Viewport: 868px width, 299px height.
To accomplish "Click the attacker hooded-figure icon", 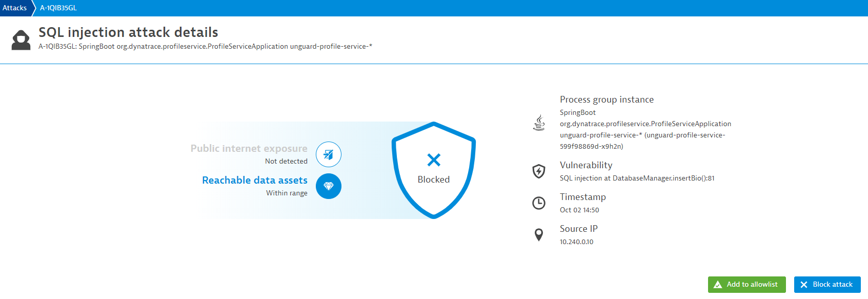I will (21, 40).
